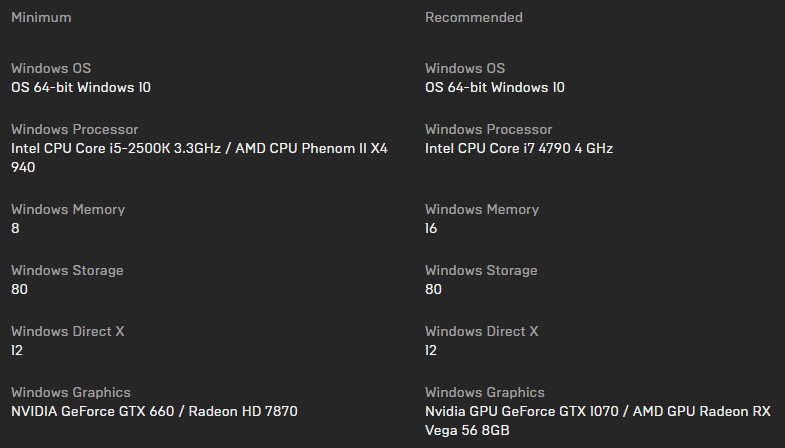
Task: Click the recommended memory value 16
Action: [x=431, y=228]
